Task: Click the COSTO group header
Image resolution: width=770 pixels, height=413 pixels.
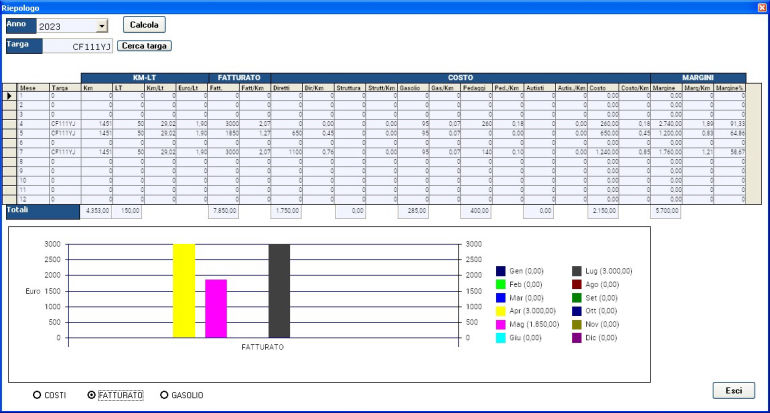Action: [460, 78]
